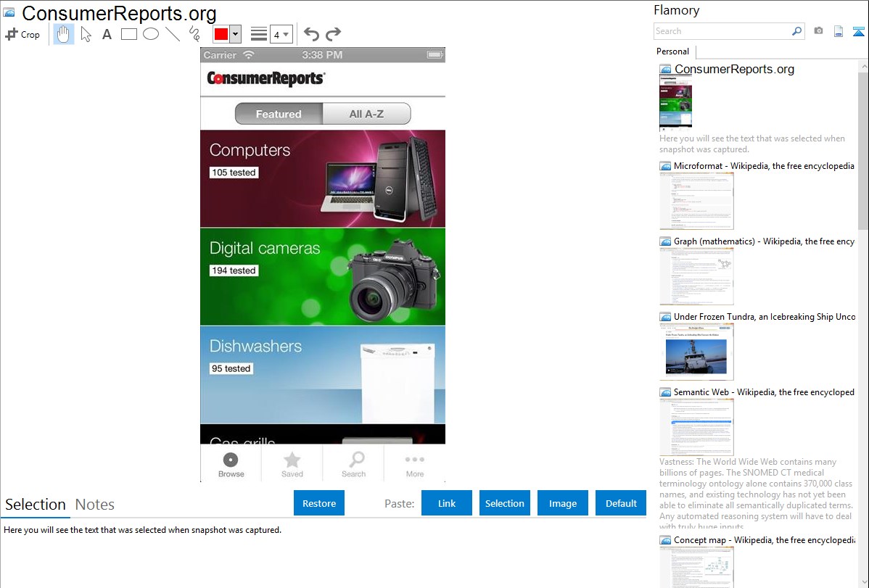Click the scroll down arrow in snapshot list

863,582
